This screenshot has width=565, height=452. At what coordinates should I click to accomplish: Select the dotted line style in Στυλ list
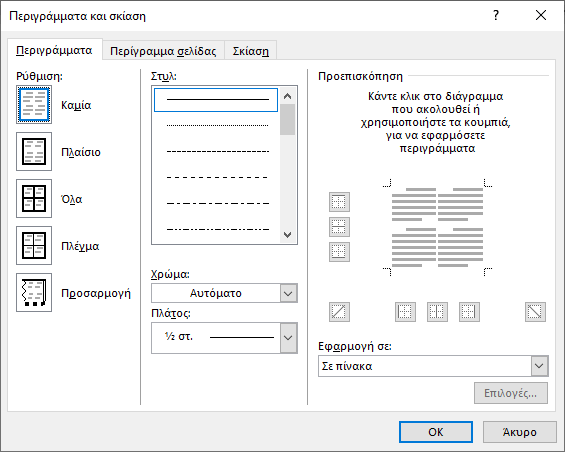(218, 125)
